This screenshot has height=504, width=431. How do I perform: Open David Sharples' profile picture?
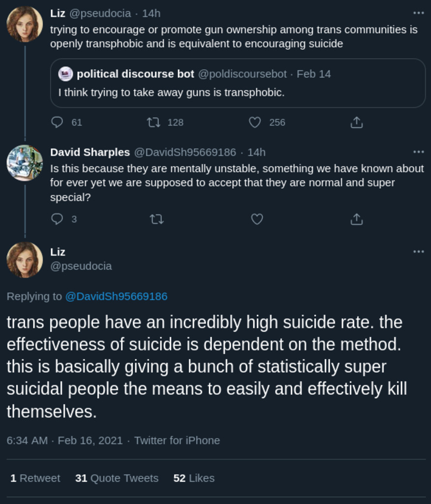(x=25, y=163)
